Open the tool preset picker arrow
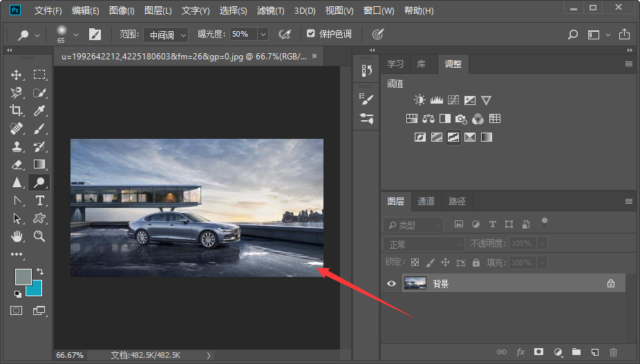The height and width of the screenshot is (364, 640). 37,35
